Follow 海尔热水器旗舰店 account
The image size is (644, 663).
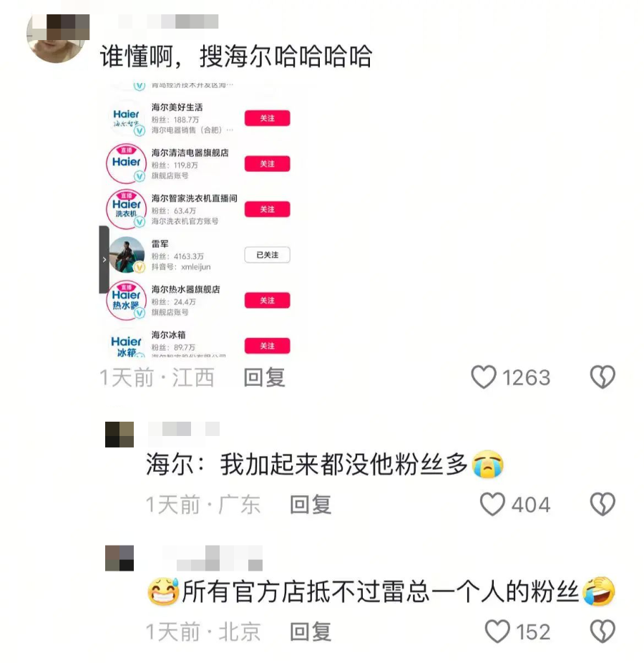[x=267, y=301]
